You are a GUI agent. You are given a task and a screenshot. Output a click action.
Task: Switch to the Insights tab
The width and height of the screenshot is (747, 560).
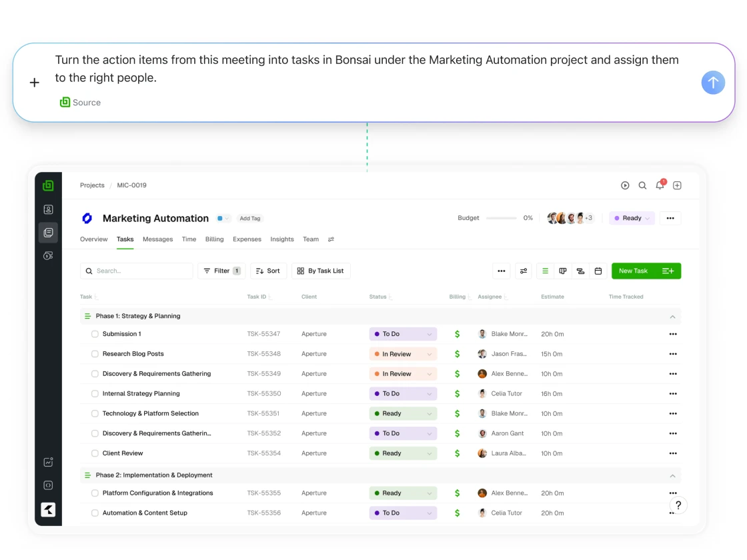(282, 239)
